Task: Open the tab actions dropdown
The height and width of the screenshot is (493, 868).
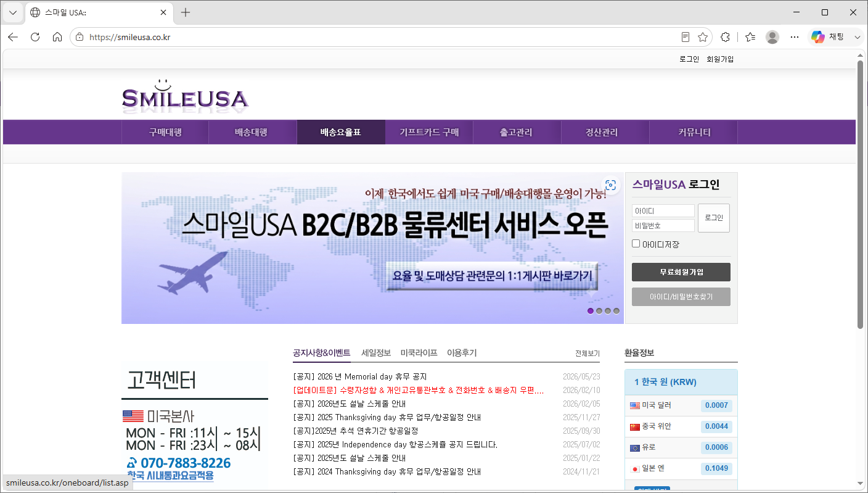Action: (x=13, y=12)
